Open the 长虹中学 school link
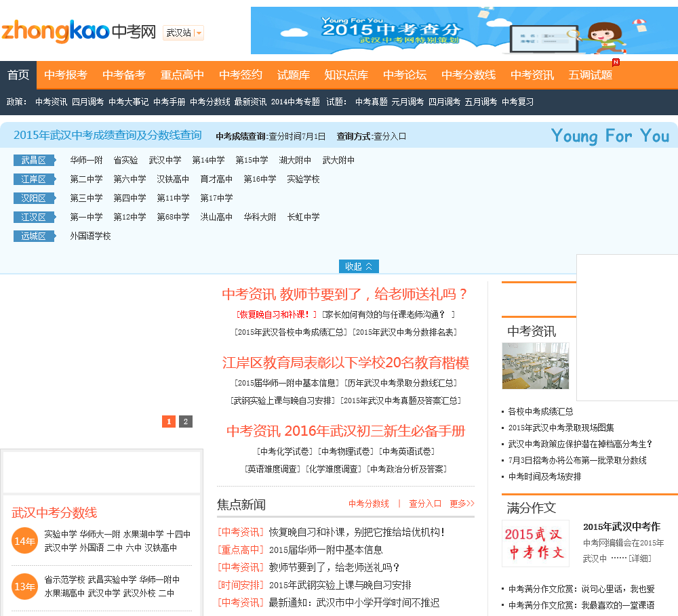 (x=304, y=217)
